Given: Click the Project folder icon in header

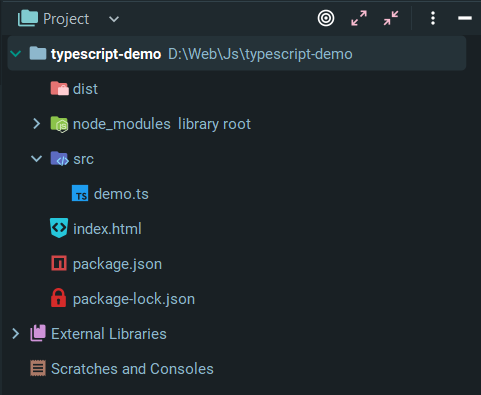Looking at the screenshot, I should tap(28, 18).
